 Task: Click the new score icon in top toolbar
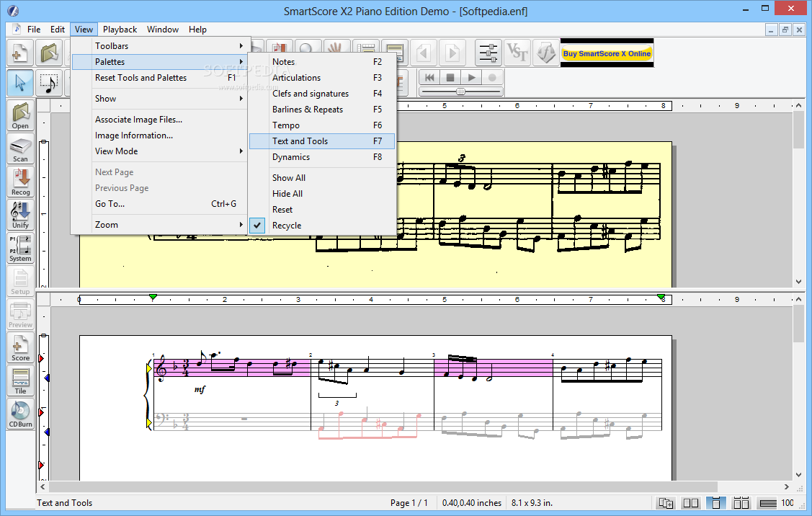[x=20, y=53]
